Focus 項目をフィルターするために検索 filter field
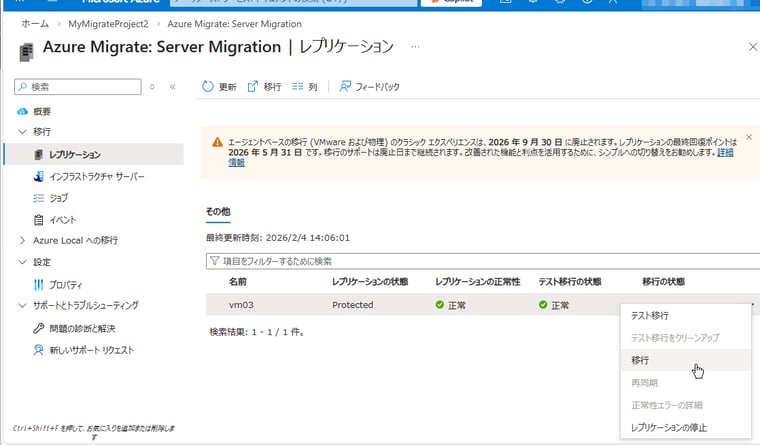 tap(483, 261)
